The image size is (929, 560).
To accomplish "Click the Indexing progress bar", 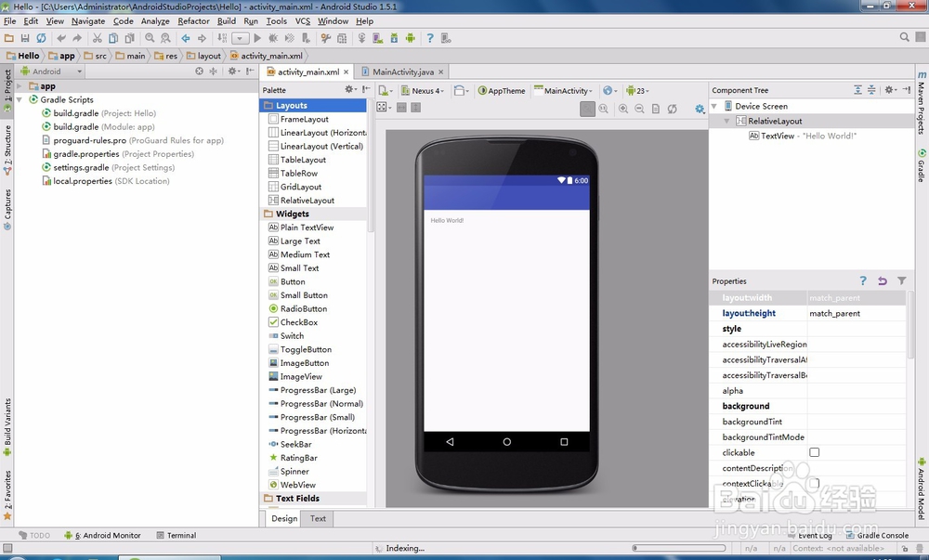I will pos(678,548).
